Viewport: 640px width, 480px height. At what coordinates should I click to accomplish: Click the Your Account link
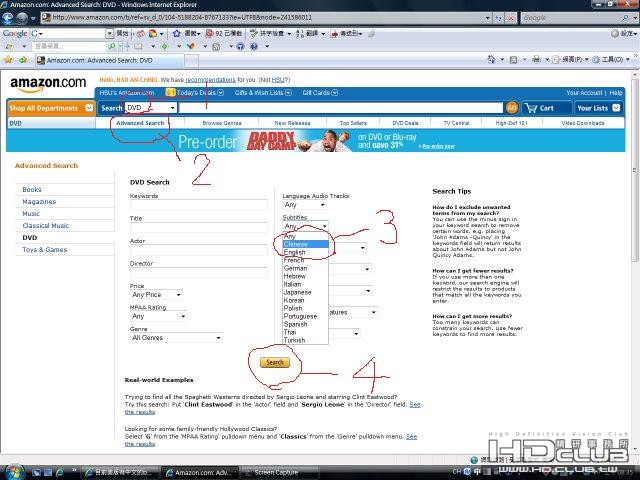point(584,93)
